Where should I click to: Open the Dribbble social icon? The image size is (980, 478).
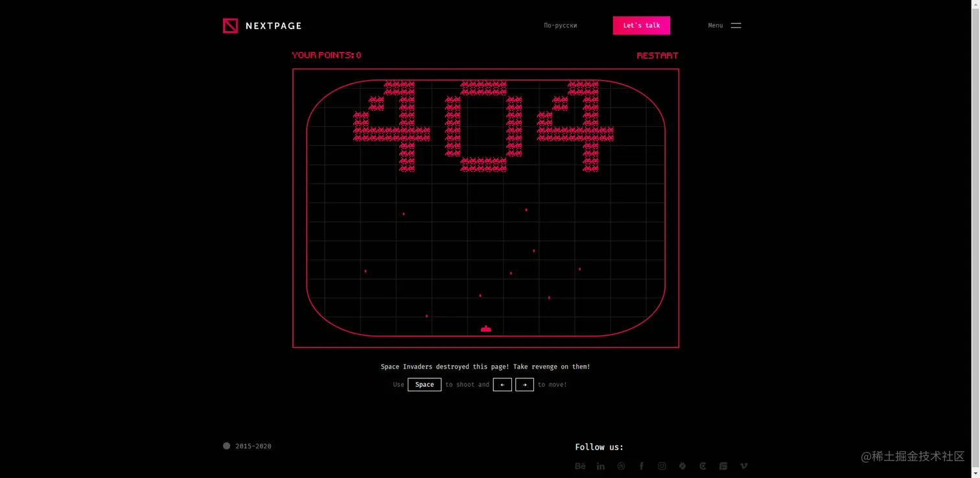[x=621, y=466]
